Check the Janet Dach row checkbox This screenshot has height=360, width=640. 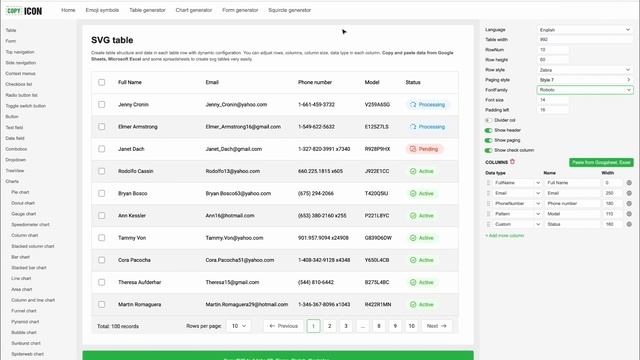click(102, 149)
